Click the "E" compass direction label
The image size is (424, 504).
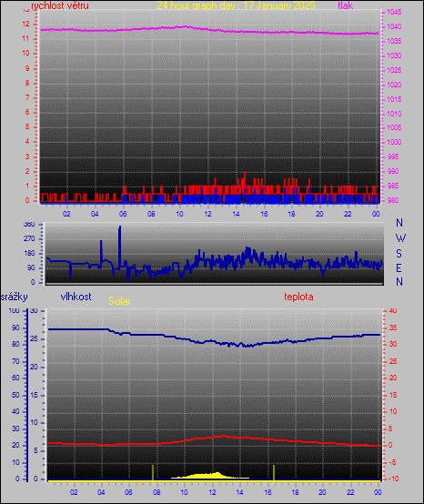coord(399,267)
